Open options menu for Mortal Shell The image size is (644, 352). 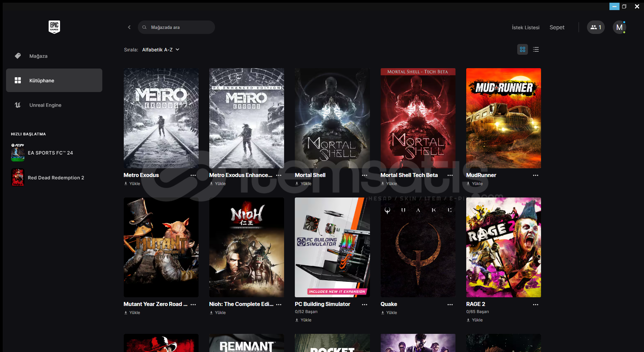tap(365, 175)
